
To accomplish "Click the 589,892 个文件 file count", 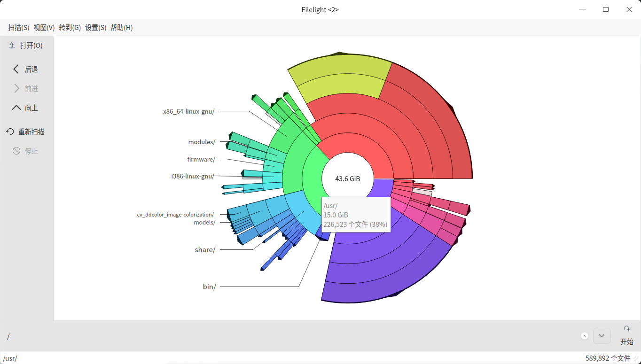I will coord(608,358).
